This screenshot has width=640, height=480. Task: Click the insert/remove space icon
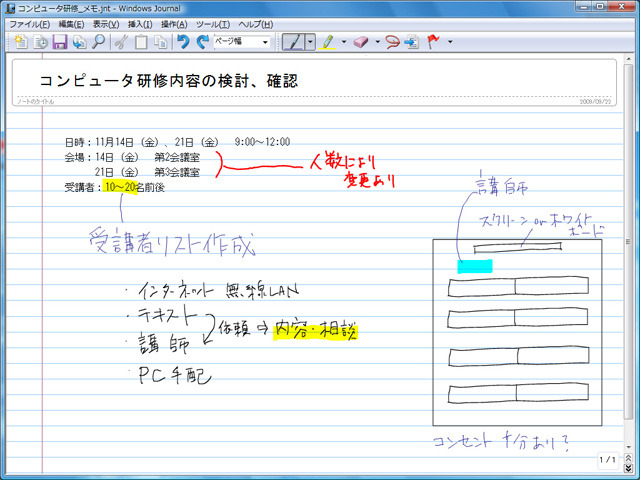412,42
